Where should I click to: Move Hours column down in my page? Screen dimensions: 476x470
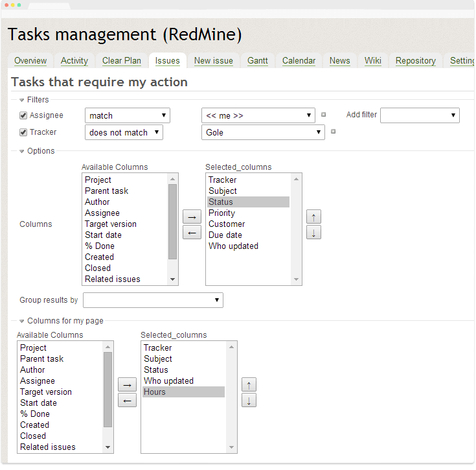coord(249,400)
